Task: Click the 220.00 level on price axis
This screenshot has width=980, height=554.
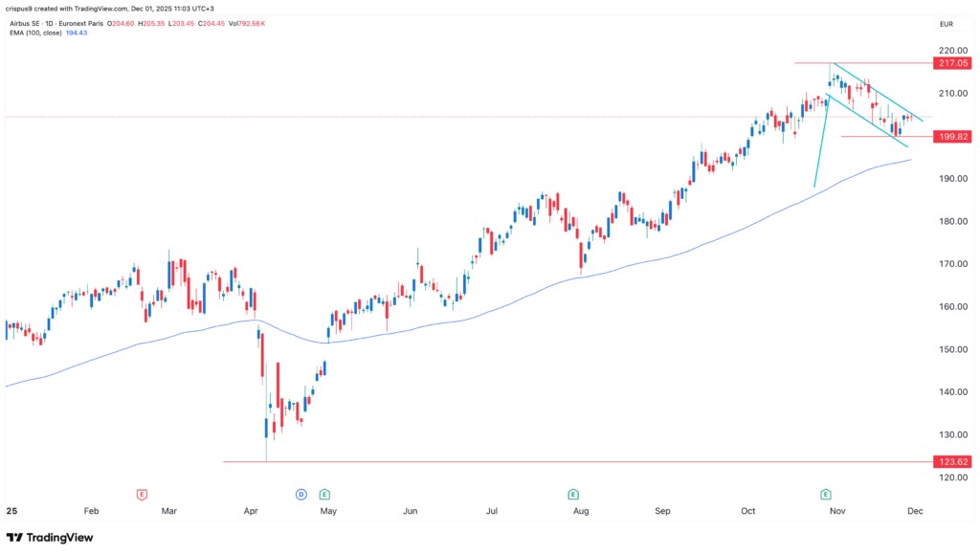Action: tap(949, 50)
